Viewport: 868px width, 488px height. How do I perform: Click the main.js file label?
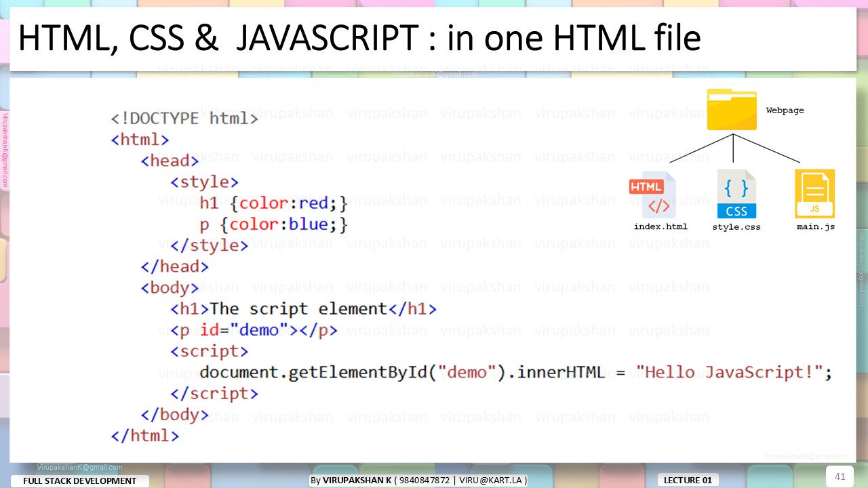tap(815, 226)
